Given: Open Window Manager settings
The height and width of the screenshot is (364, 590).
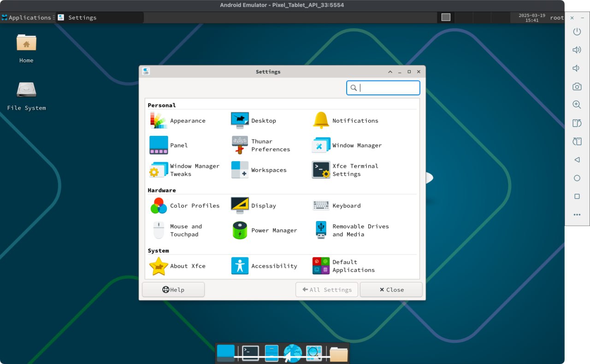Looking at the screenshot, I should tap(321, 145).
